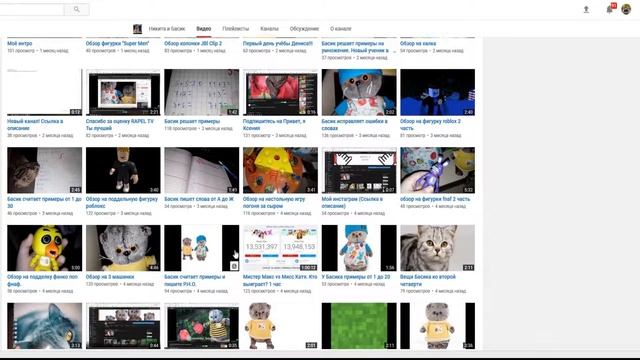Open the account avatar menu
Screen dimensions: 640x360
pos(626,9)
